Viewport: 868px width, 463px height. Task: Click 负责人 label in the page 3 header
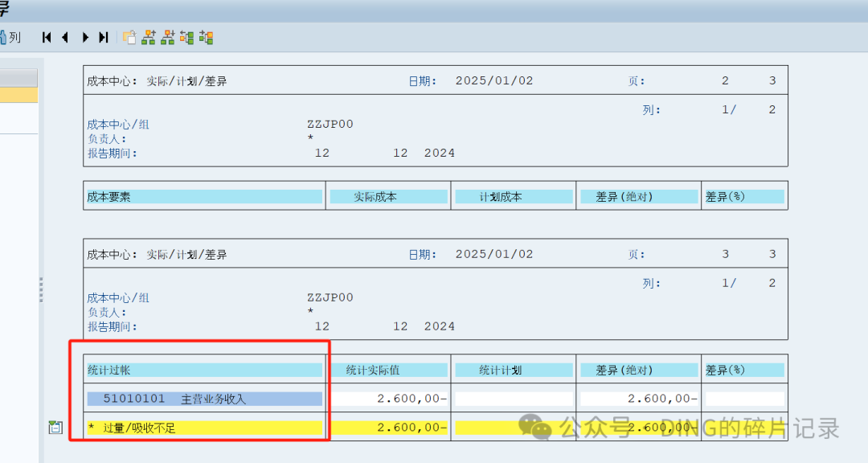tap(107, 313)
